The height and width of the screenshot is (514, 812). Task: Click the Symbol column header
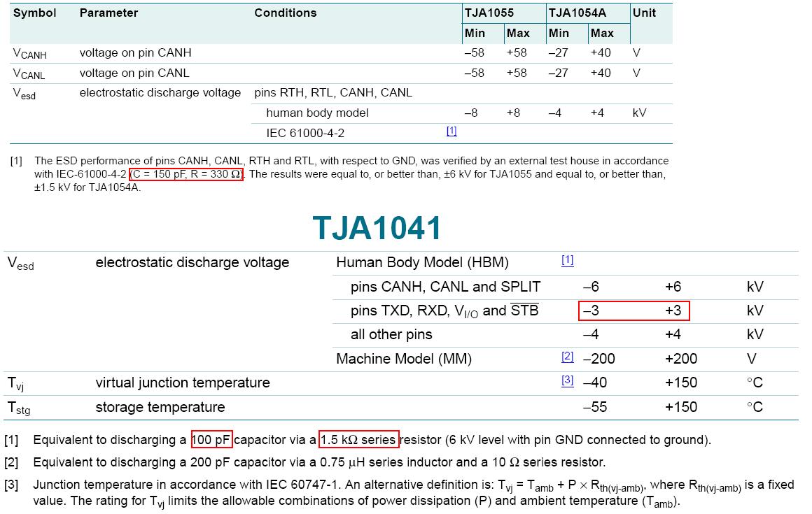click(35, 13)
